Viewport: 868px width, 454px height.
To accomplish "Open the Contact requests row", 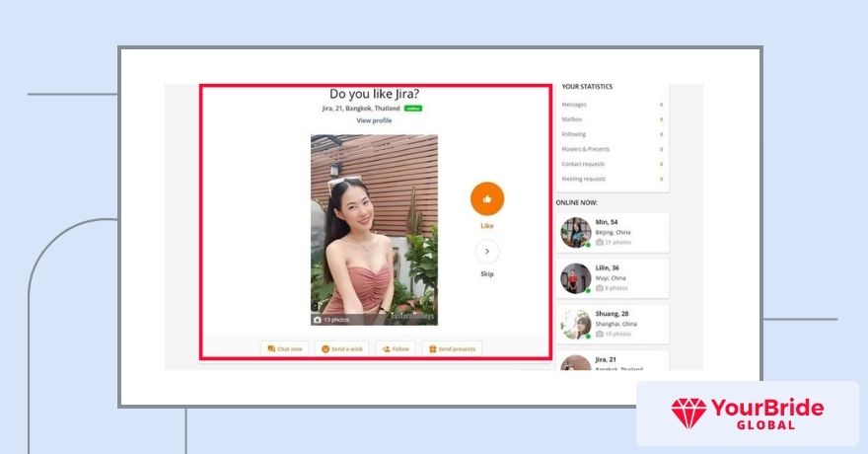I will (x=613, y=165).
